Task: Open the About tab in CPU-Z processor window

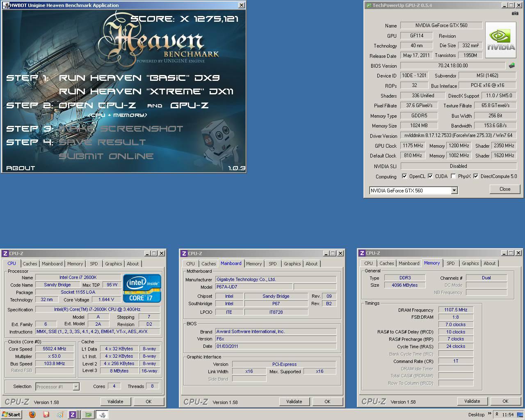Action: tap(132, 264)
